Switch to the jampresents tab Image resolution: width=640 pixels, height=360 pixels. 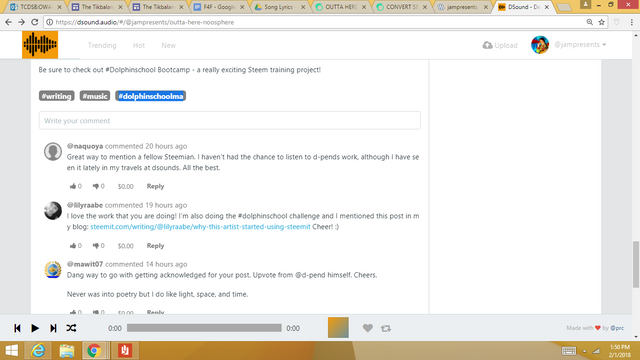coord(462,7)
